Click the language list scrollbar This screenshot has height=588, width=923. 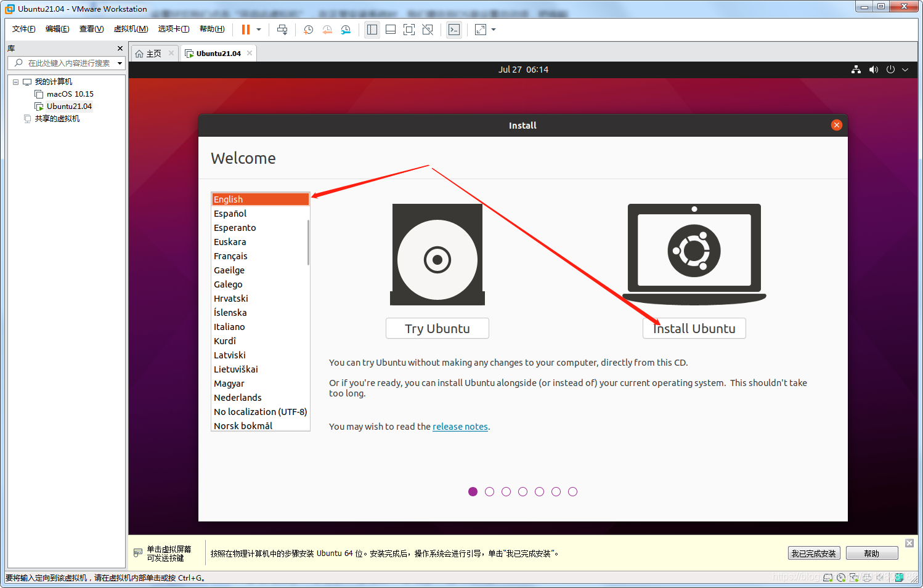pos(308,243)
